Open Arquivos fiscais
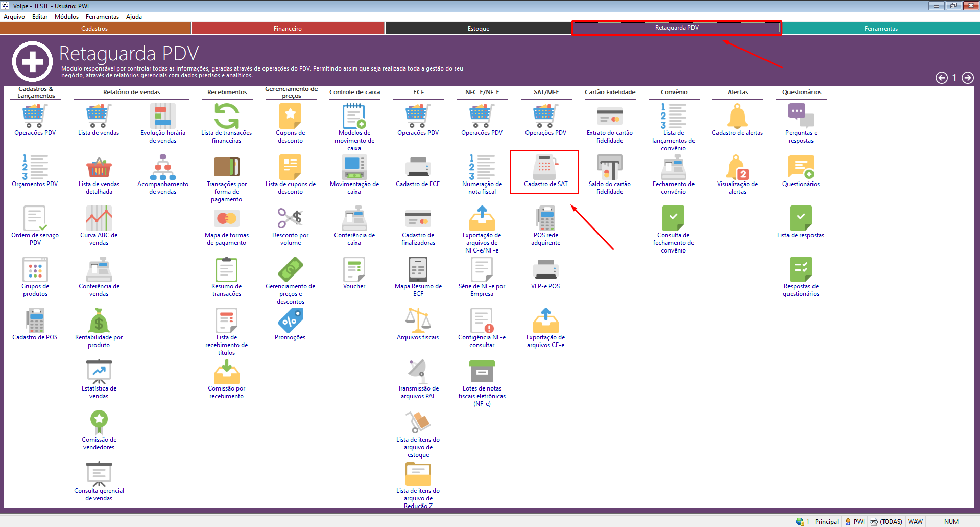The image size is (980, 527). coord(418,325)
